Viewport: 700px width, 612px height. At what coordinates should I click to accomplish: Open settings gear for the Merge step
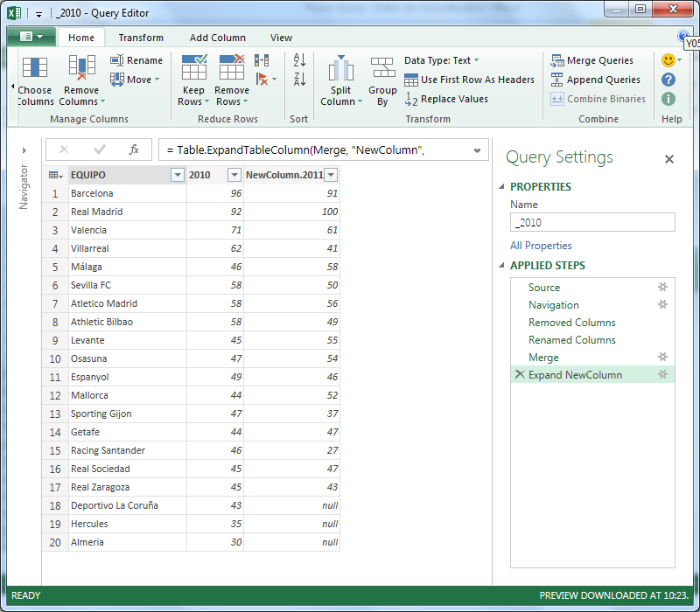tap(662, 357)
